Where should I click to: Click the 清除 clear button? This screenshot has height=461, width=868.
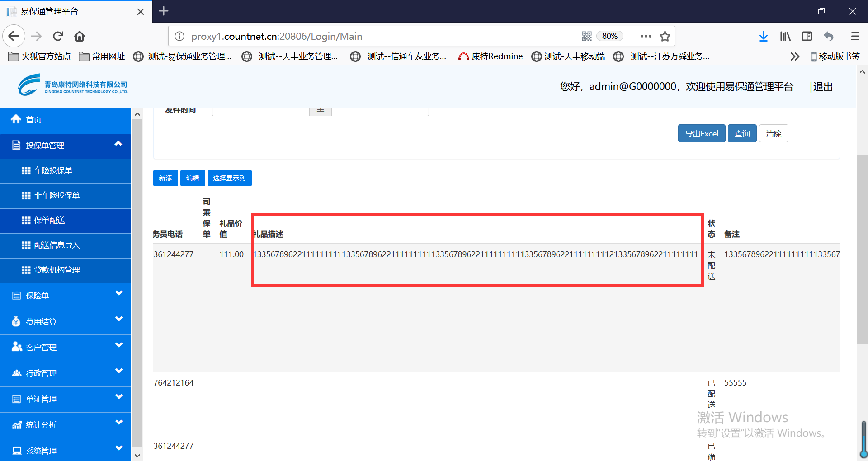[774, 133]
